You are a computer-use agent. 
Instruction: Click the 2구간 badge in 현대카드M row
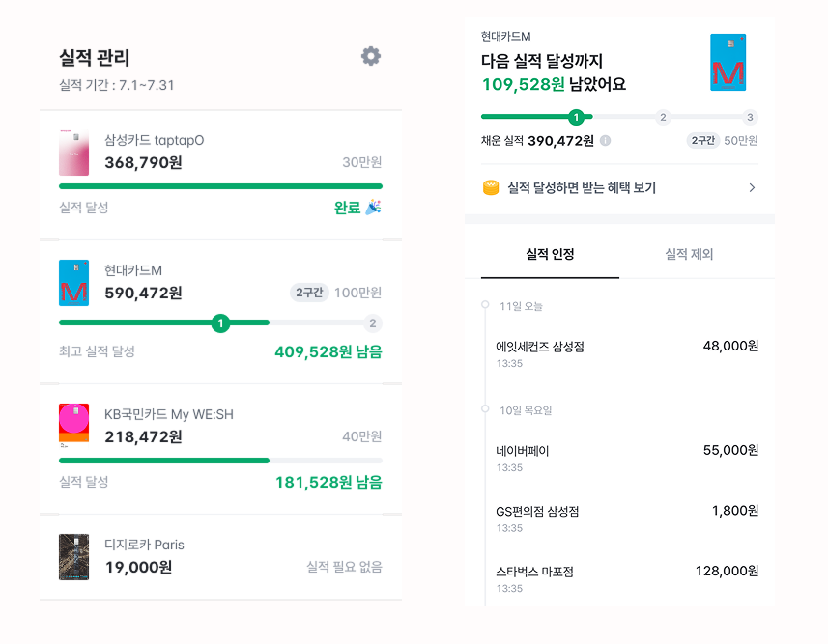coord(309,293)
